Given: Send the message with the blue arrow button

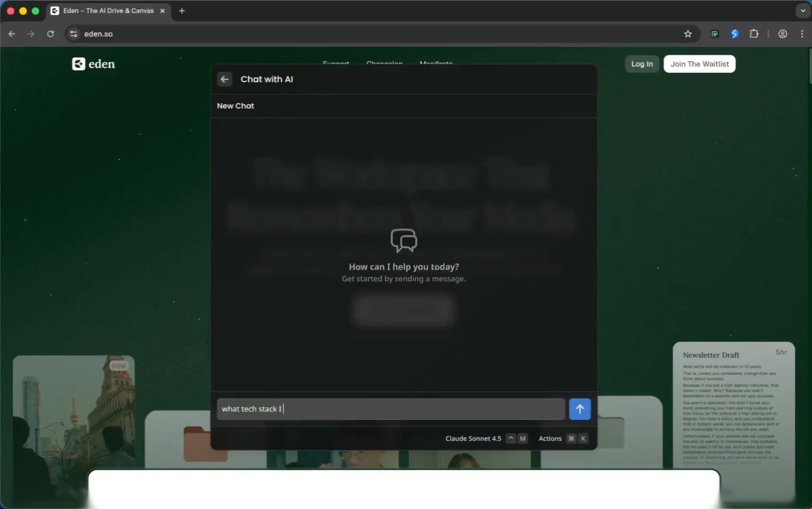Looking at the screenshot, I should (580, 409).
